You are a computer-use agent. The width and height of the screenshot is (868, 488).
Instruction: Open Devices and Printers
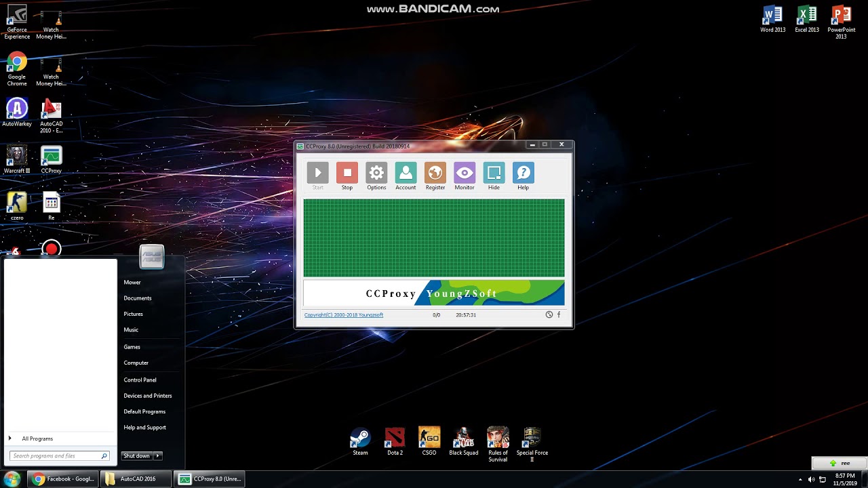click(148, 396)
